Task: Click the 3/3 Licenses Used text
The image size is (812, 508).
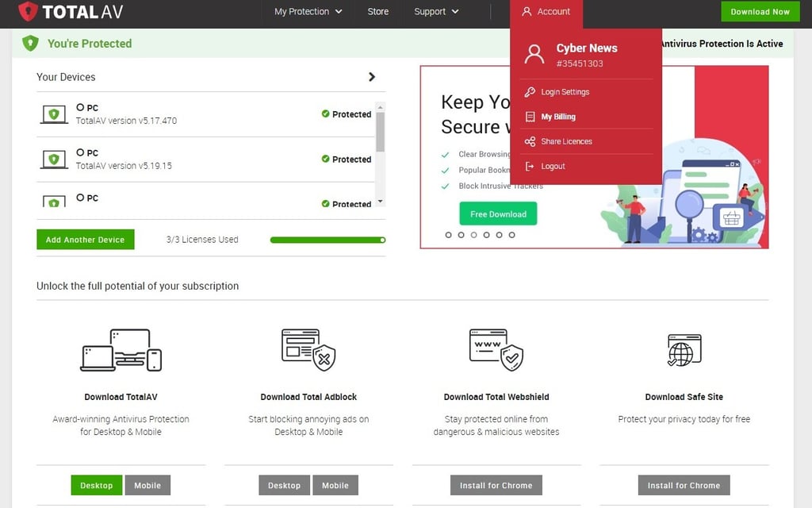Action: pyautogui.click(x=202, y=240)
